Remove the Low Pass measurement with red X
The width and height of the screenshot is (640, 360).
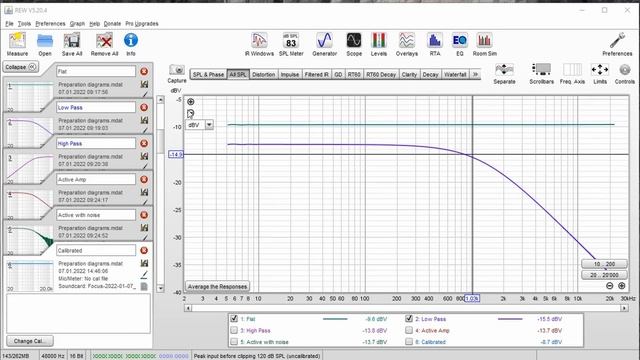pyautogui.click(x=144, y=107)
